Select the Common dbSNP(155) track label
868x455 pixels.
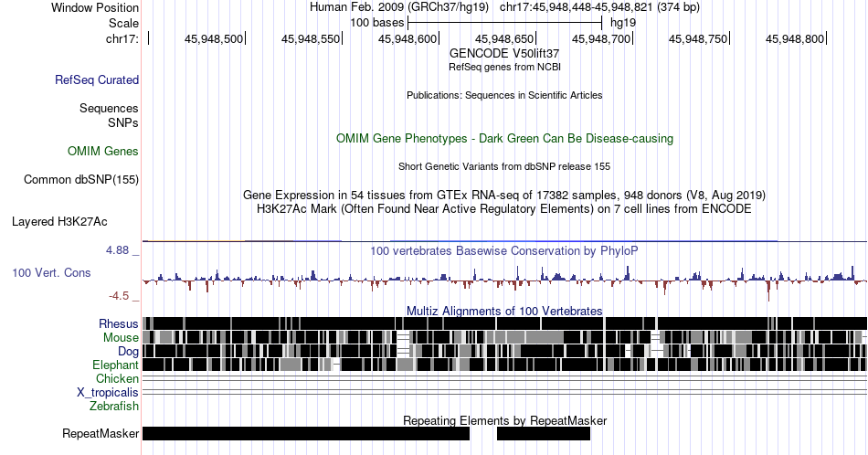[80, 179]
